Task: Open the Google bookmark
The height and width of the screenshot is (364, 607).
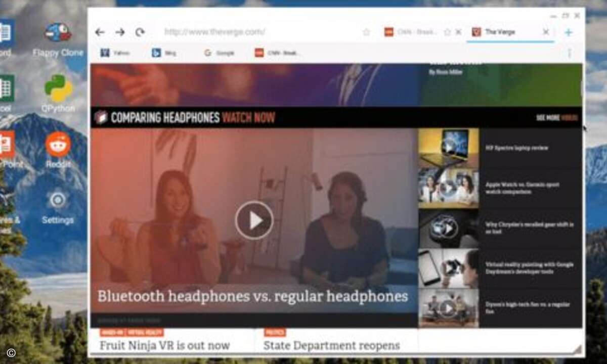Action: [219, 53]
